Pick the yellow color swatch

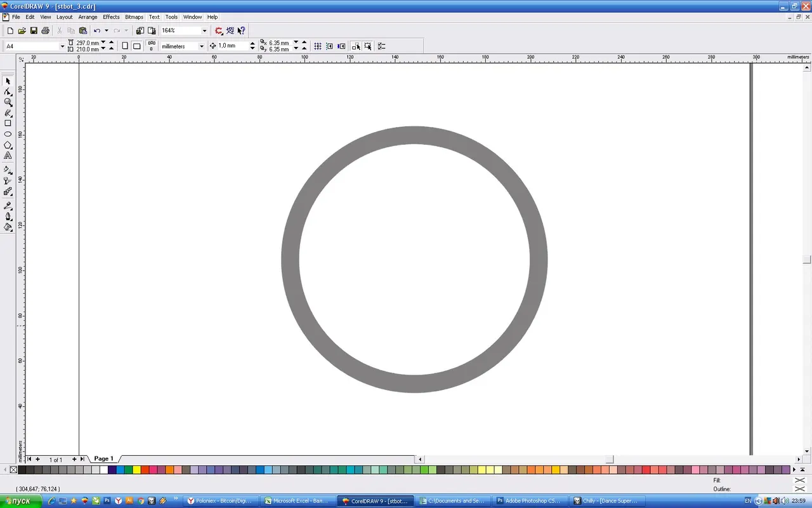click(x=136, y=470)
